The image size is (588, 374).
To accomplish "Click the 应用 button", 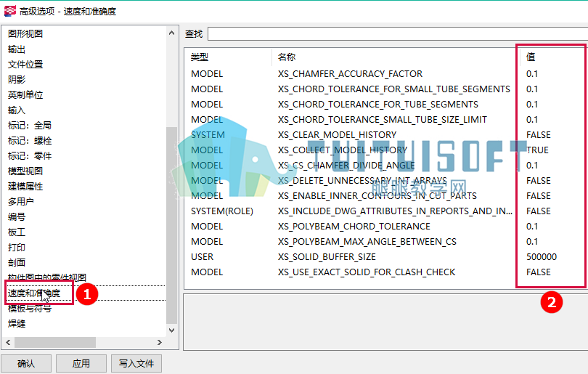I will (81, 364).
